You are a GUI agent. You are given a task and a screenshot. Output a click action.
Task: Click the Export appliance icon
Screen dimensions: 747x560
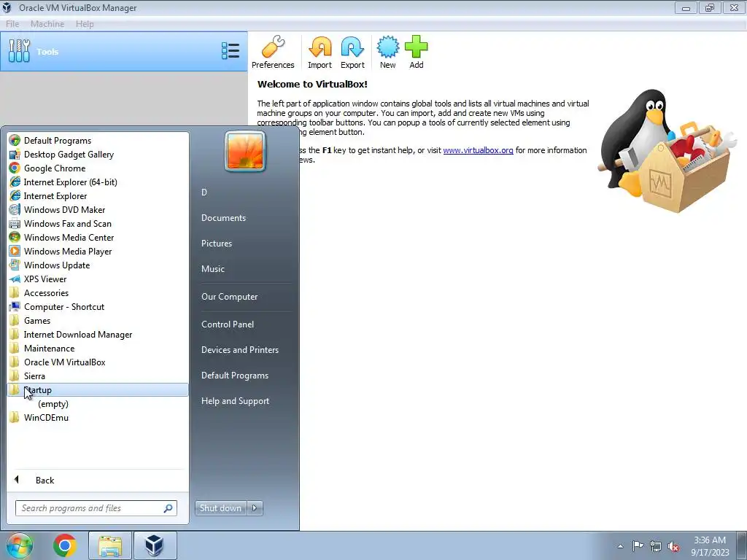coord(352,52)
